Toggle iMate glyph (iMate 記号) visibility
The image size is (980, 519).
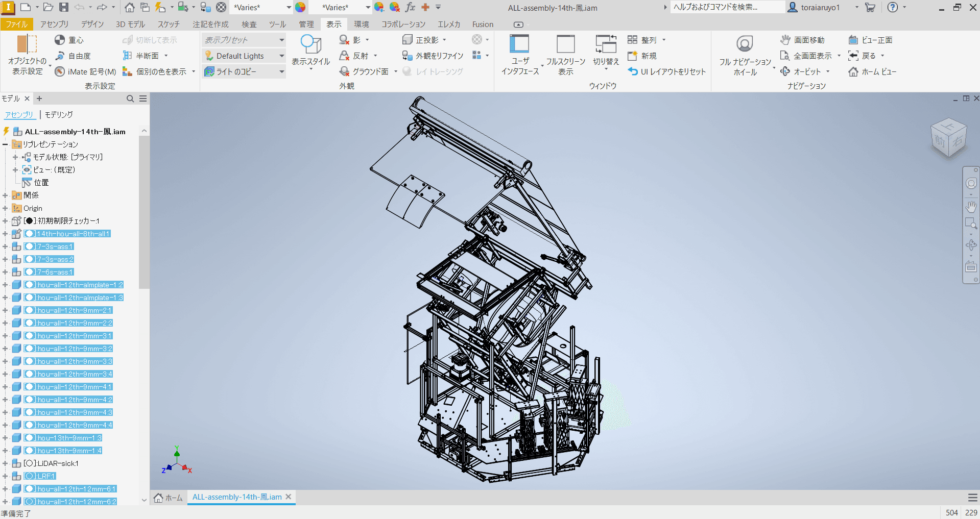click(60, 71)
